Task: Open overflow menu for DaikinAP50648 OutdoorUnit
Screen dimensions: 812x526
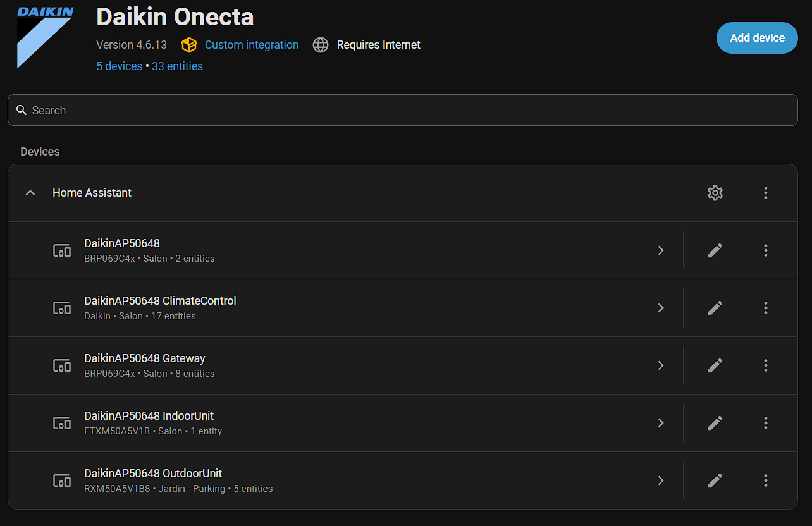Action: click(765, 480)
